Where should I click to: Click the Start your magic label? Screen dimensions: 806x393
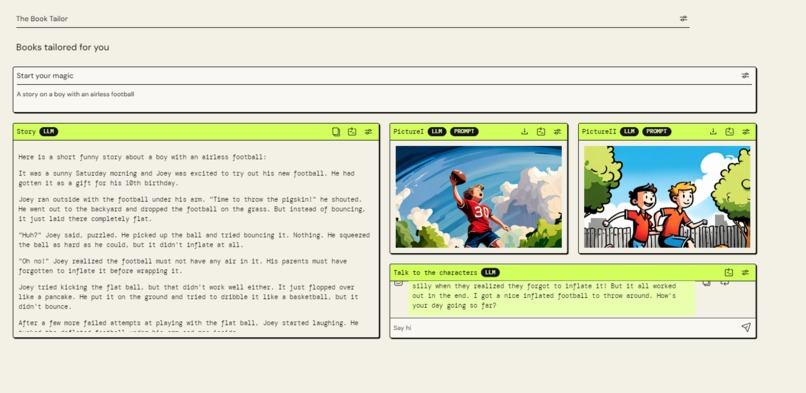45,76
